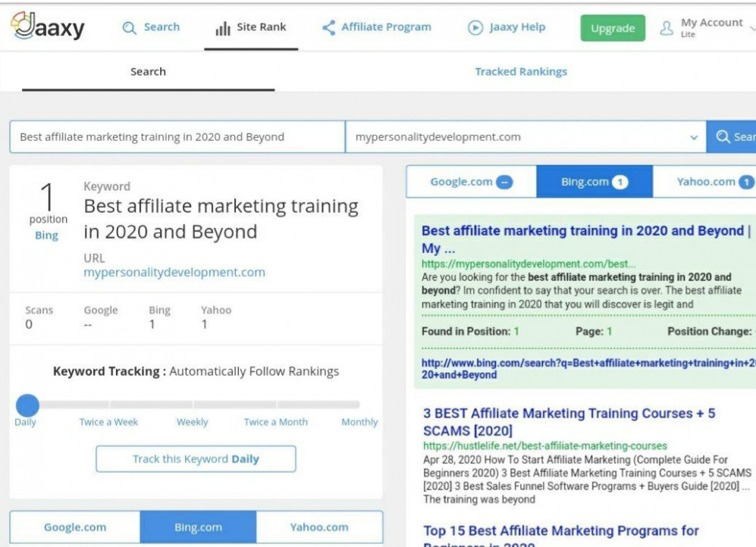This screenshot has height=547, width=756.
Task: Click the Affiliate Program share icon
Action: pos(329,27)
